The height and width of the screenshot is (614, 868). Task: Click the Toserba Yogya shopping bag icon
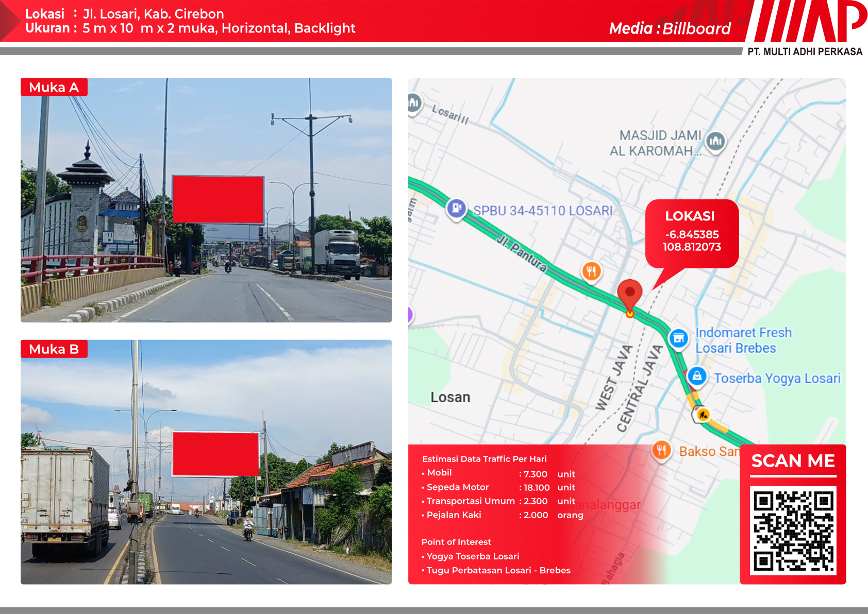pyautogui.click(x=697, y=376)
